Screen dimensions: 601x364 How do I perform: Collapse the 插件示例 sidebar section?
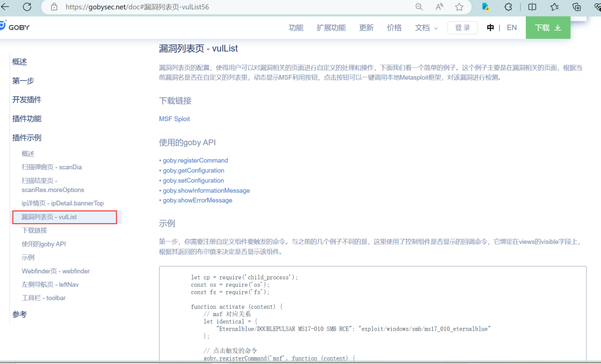click(x=27, y=137)
